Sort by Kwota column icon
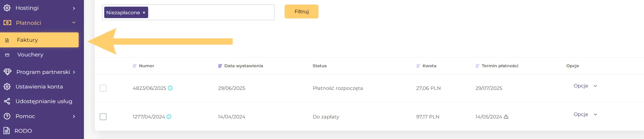This screenshot has height=139, width=644. pyautogui.click(x=418, y=66)
